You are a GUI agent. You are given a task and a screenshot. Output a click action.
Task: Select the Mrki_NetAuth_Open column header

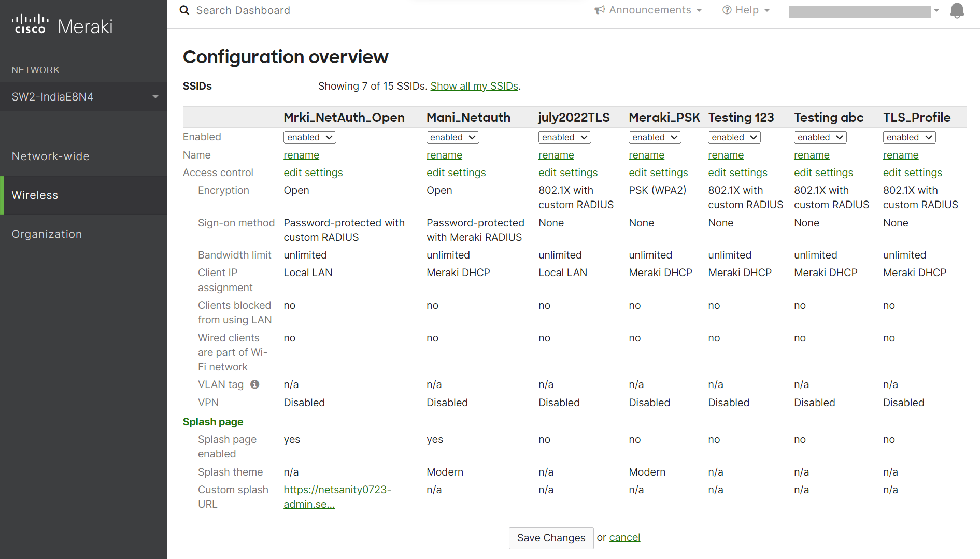pyautogui.click(x=344, y=118)
